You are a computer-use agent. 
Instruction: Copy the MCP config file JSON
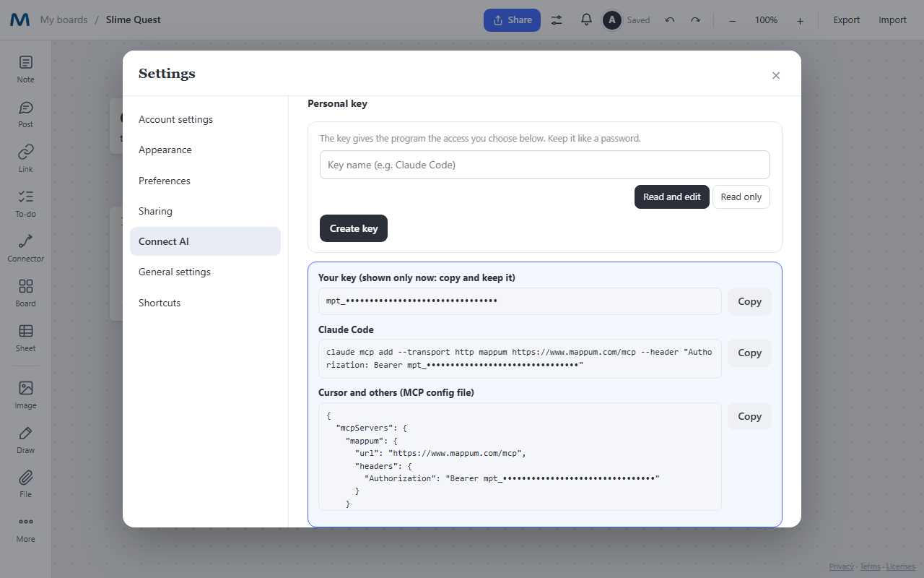[x=749, y=416]
